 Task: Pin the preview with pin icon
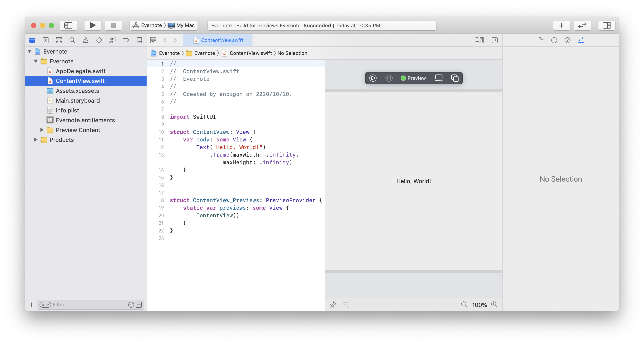333,305
